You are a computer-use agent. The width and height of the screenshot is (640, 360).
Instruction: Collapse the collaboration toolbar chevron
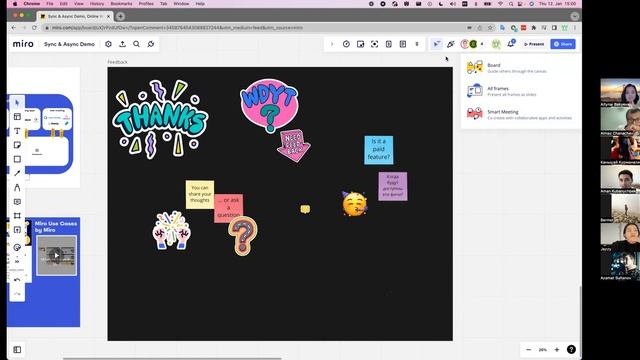coord(332,44)
